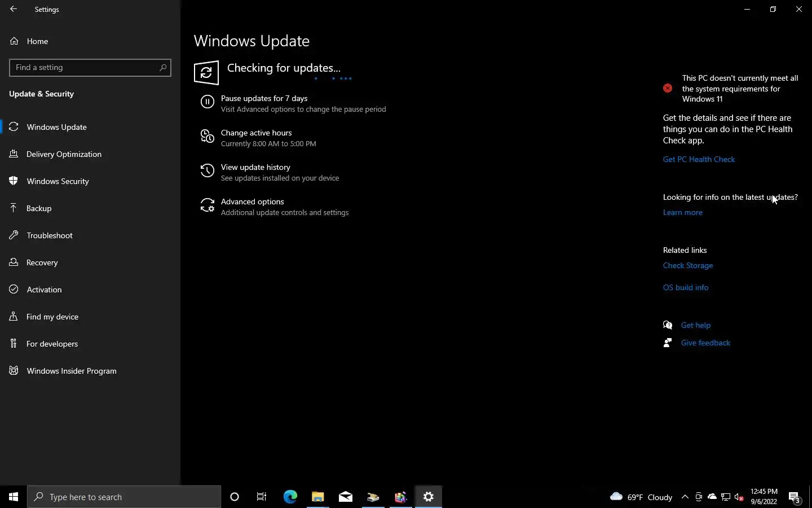Click the Meet Now camera tray icon

[699, 497]
